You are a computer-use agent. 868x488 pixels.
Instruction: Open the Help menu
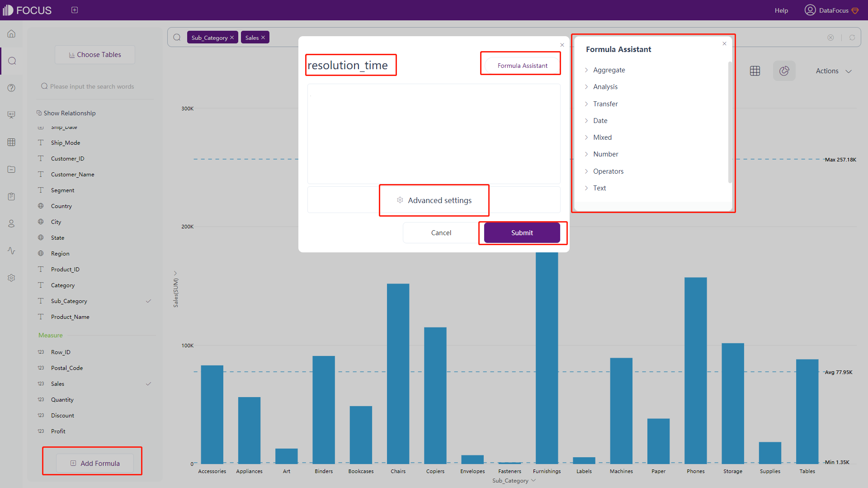781,10
